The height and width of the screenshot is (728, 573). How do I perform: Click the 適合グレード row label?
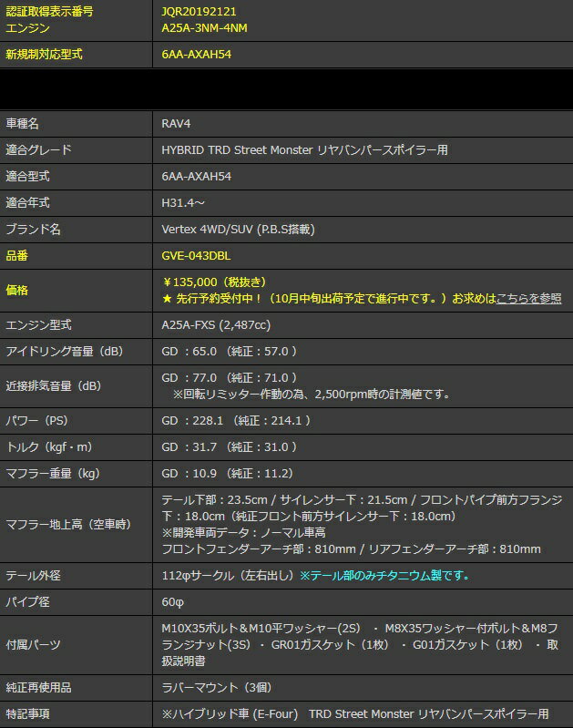(38, 149)
